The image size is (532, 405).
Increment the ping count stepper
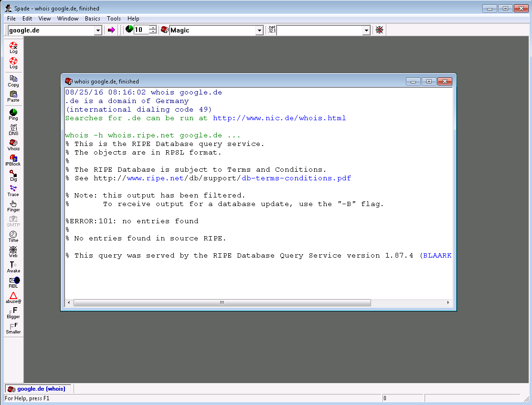[x=153, y=28]
